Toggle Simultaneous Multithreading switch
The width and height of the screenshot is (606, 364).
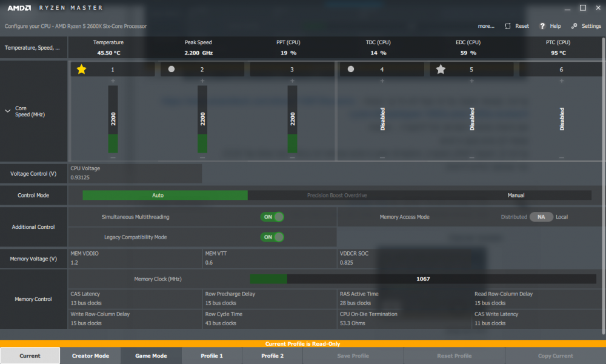point(272,217)
